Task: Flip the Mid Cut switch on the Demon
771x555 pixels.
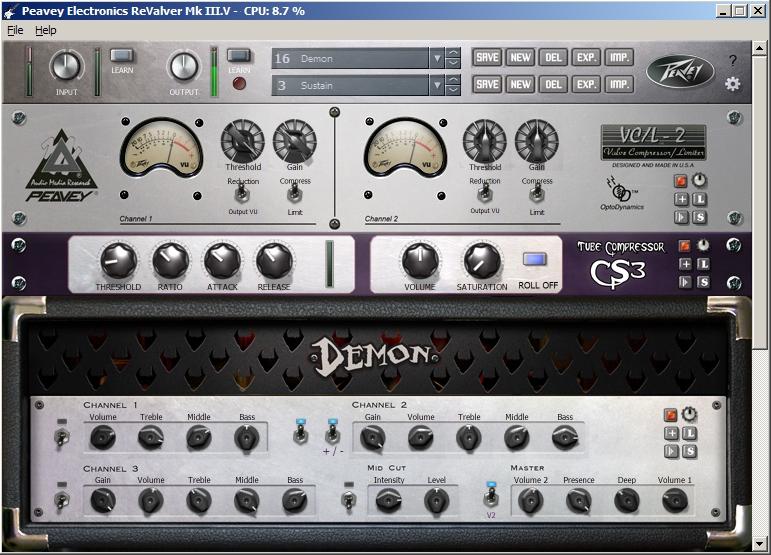Action: [349, 500]
